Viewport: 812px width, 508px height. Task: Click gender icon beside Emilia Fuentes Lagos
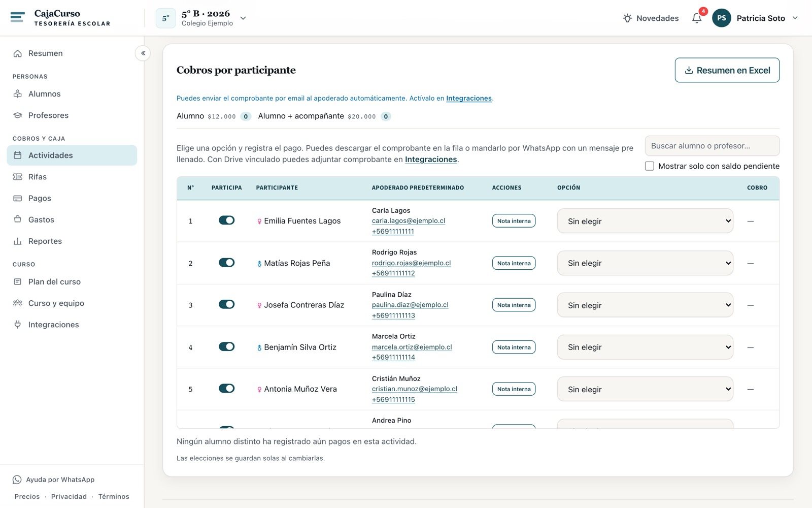259,221
